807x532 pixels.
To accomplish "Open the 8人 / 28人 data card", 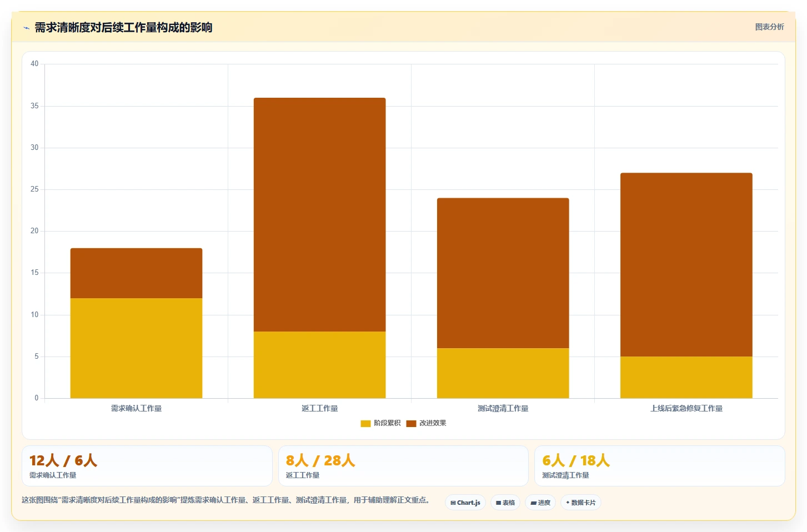I will click(403, 466).
